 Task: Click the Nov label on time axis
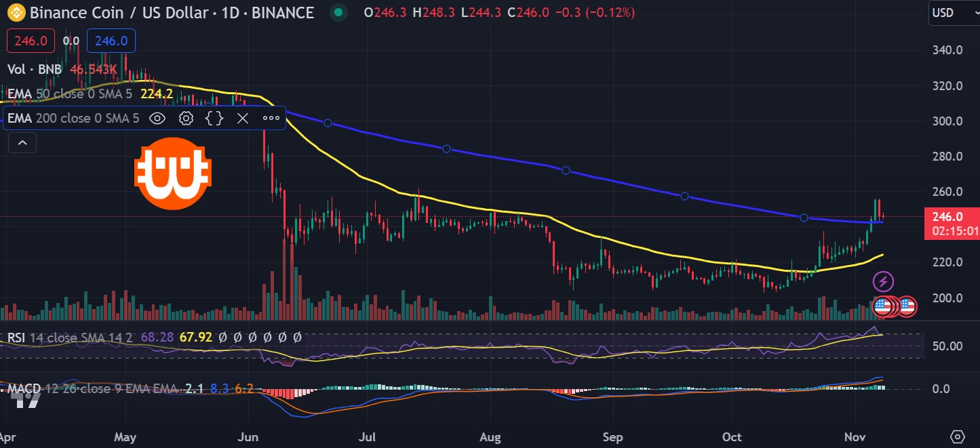point(855,437)
